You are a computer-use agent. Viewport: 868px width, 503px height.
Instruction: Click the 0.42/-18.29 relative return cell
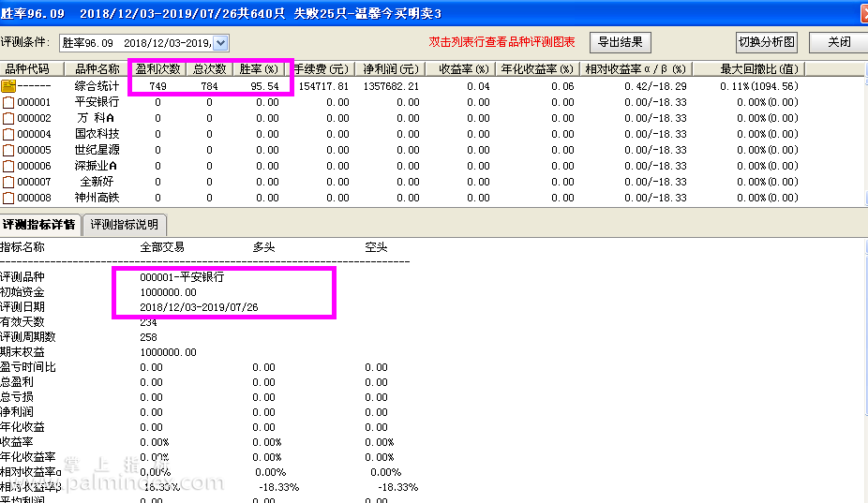coord(655,86)
